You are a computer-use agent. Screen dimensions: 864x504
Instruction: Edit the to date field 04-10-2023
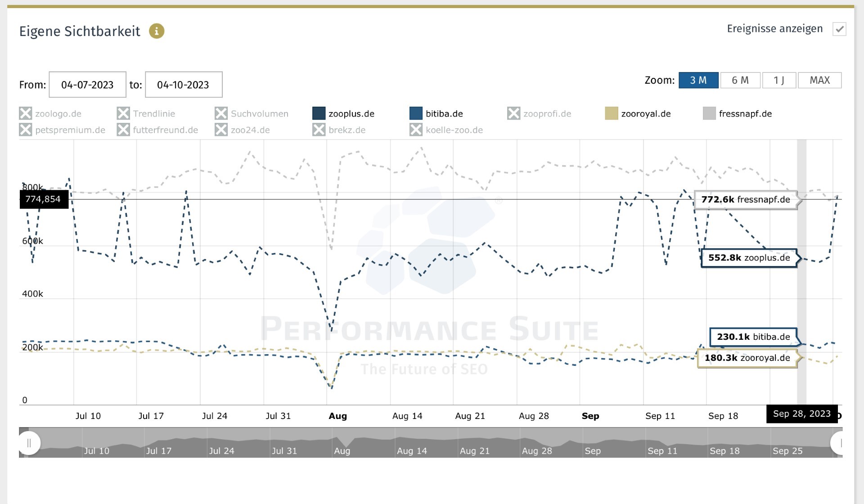[184, 85]
